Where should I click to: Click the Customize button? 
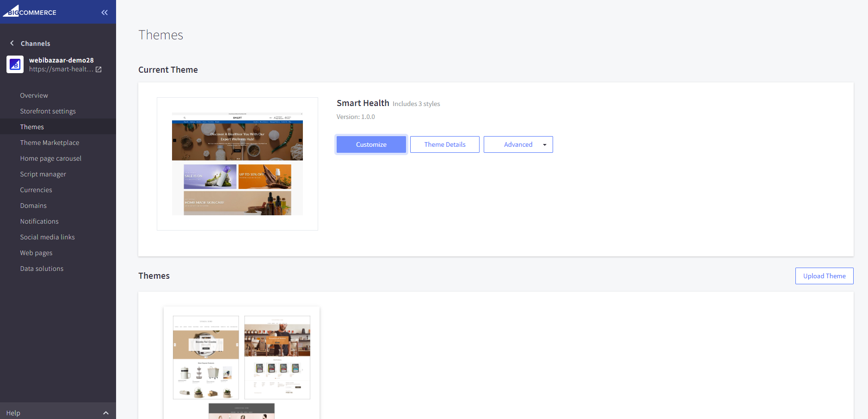(x=371, y=144)
